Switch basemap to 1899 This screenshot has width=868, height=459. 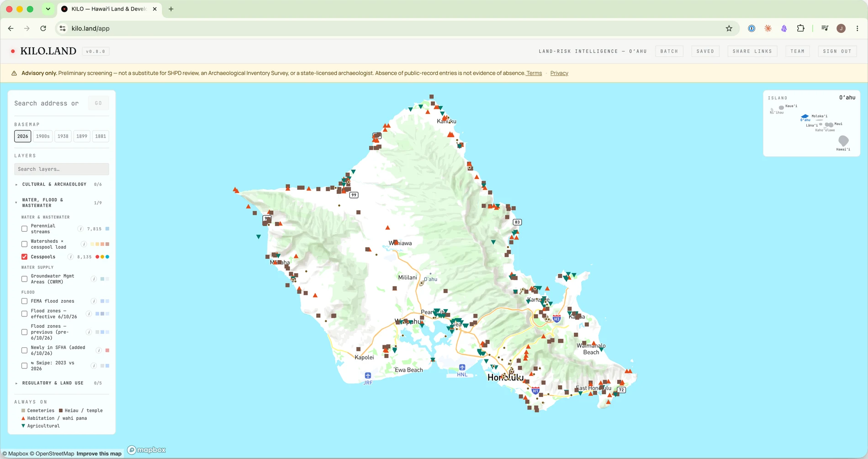point(82,136)
